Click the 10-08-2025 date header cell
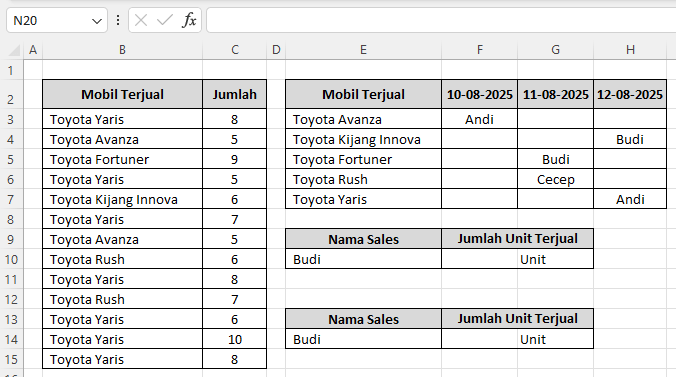Screen dimensions: 676x377 pos(479,94)
